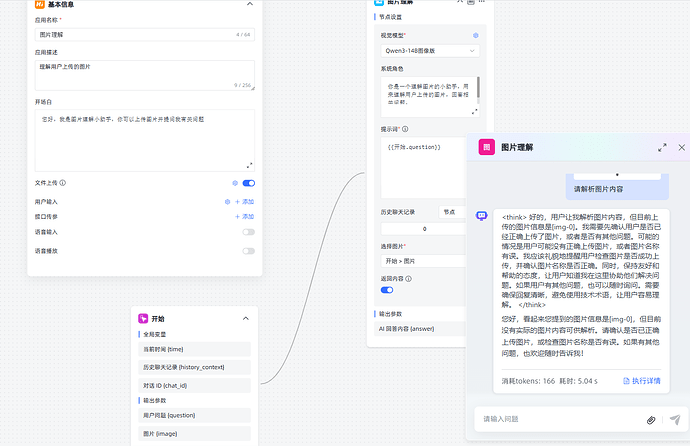The width and height of the screenshot is (690, 446).
Task: Click the 基本信息 panel orange icon
Action: tap(40, 4)
